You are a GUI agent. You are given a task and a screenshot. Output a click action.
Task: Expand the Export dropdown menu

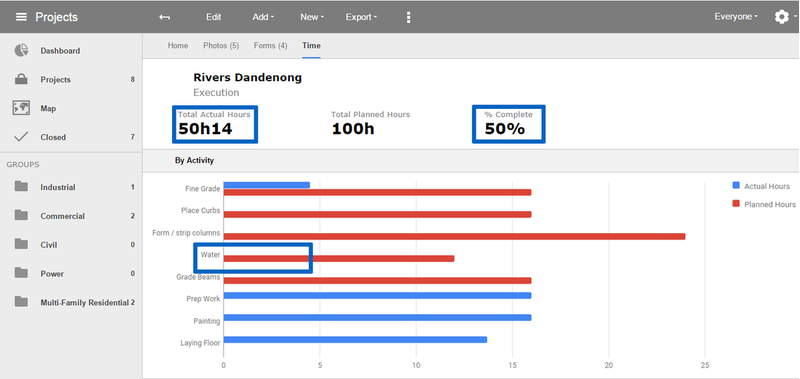(361, 17)
